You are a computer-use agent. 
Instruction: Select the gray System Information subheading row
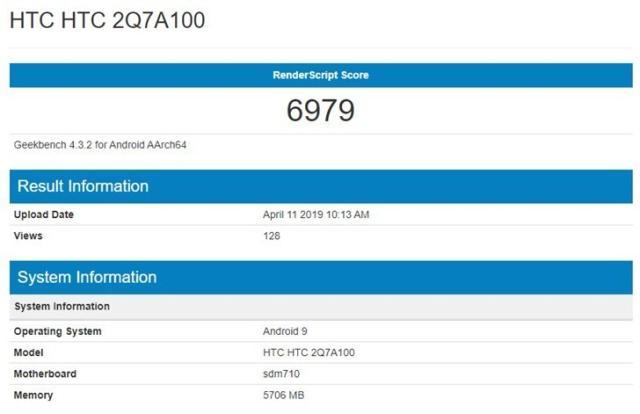(321, 307)
